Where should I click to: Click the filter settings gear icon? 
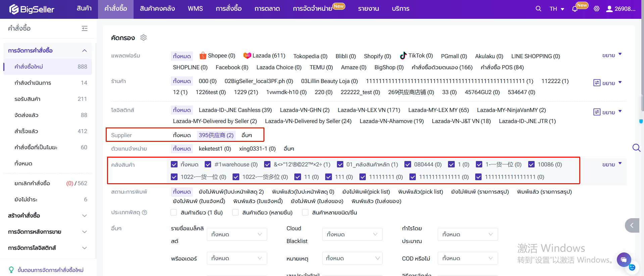144,38
